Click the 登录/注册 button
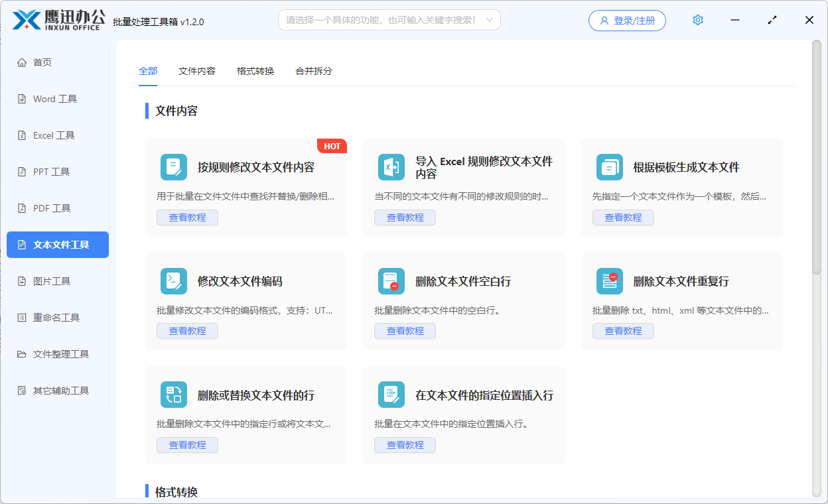Image resolution: width=828 pixels, height=504 pixels. point(626,20)
